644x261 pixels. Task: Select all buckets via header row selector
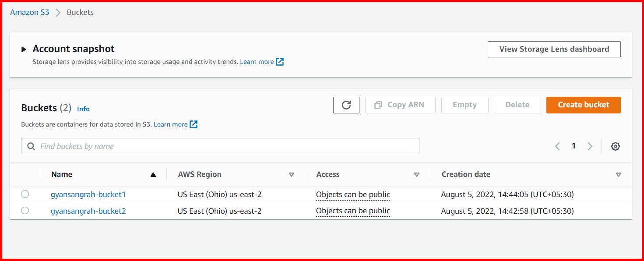tap(25, 174)
